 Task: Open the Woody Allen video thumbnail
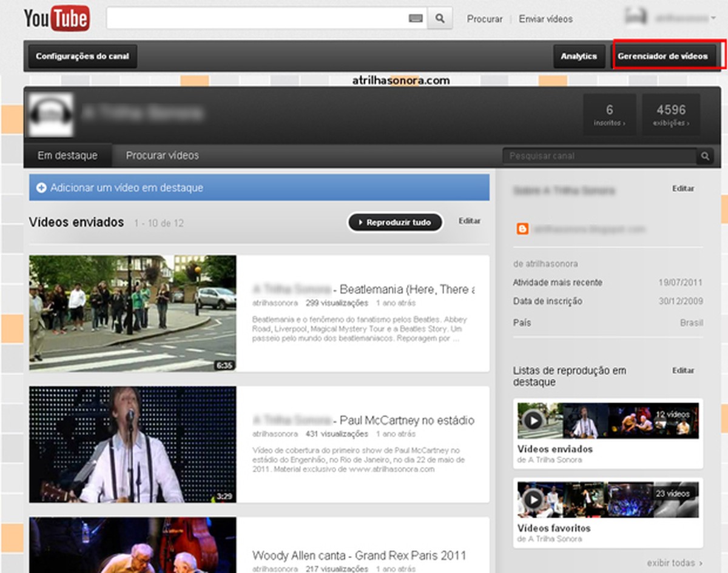tap(133, 545)
